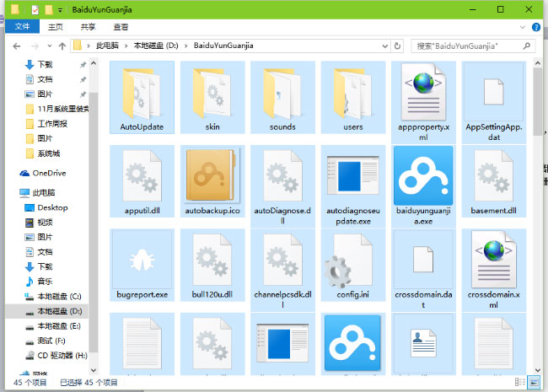Expand dropdown after 本地磁盘 (D:) breadcrumb
This screenshot has width=548, height=392.
click(x=186, y=46)
